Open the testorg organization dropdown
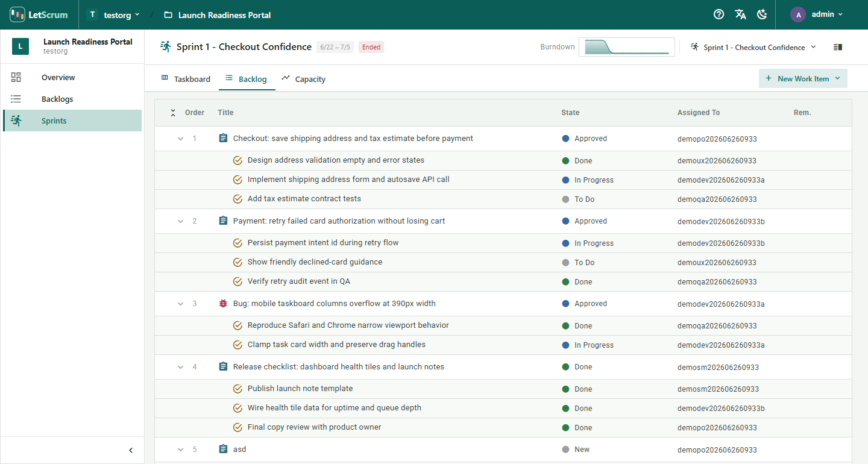 113,15
